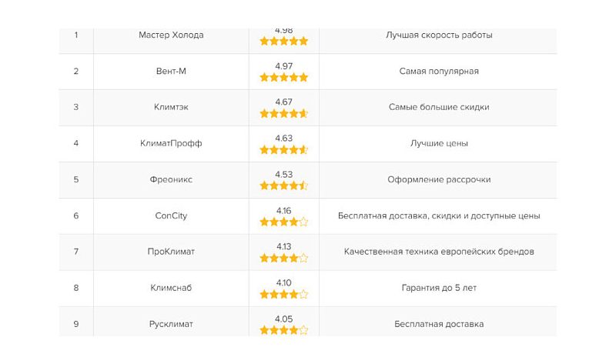This screenshot has height=364, width=616.
Task: Click the КлиматПрофф company name
Action: click(171, 144)
